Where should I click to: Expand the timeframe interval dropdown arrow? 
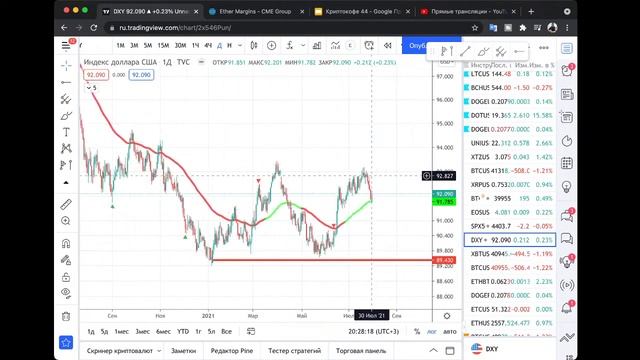pos(240,45)
